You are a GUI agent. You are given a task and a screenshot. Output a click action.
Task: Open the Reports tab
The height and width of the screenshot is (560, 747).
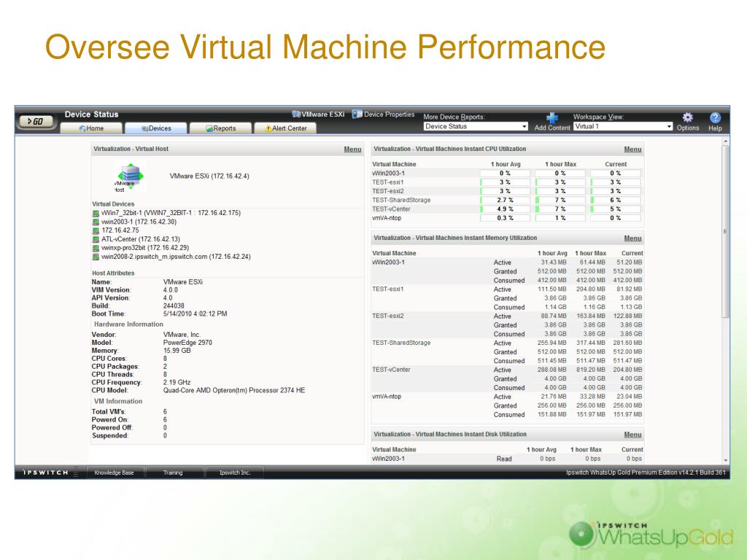pos(220,128)
